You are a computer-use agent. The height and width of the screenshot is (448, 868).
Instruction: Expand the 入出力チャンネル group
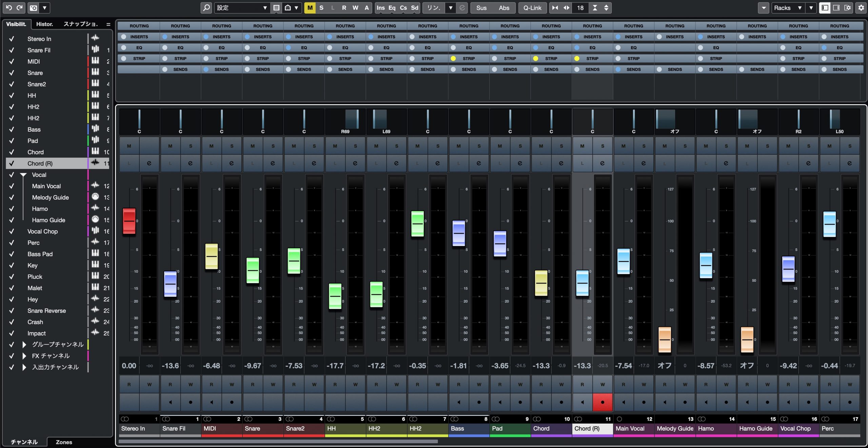(24, 367)
